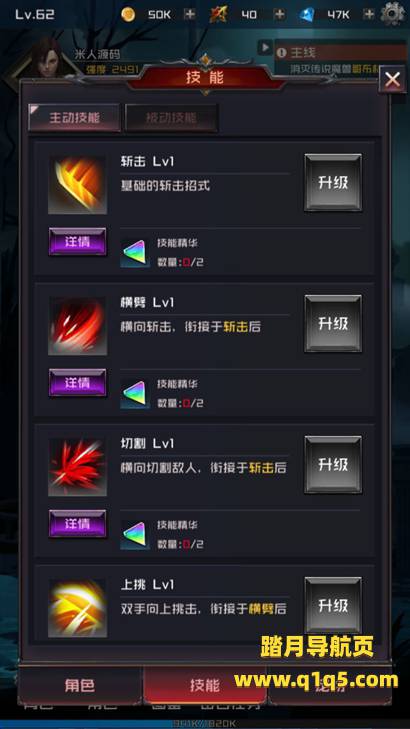The height and width of the screenshot is (729, 410).
Task: Tap the 斩击 skill icon
Action: tap(78, 185)
